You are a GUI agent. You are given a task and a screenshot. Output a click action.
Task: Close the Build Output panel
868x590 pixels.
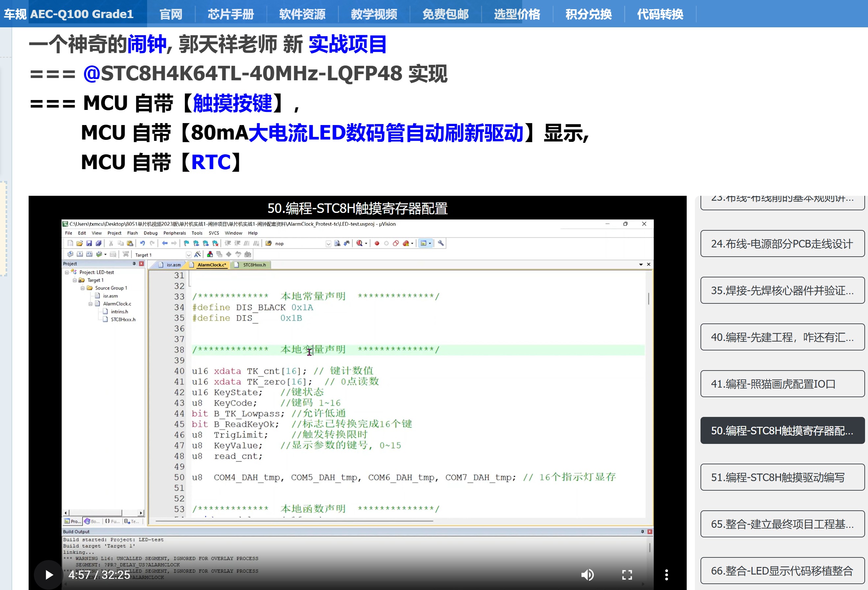pos(650,532)
